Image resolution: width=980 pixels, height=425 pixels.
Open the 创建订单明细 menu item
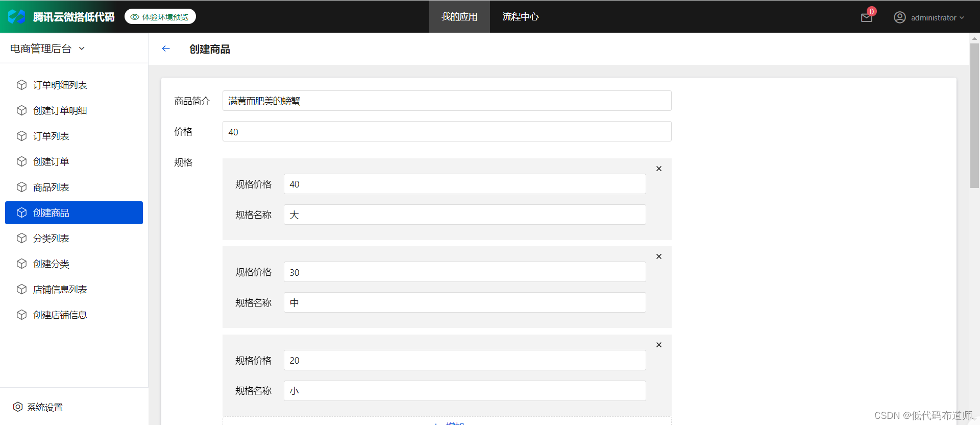(x=74, y=110)
